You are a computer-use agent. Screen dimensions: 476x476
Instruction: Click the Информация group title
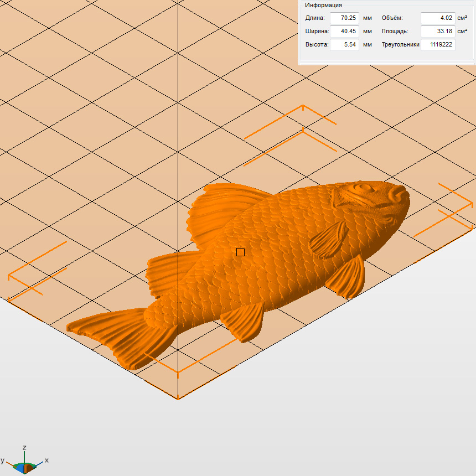tap(323, 5)
